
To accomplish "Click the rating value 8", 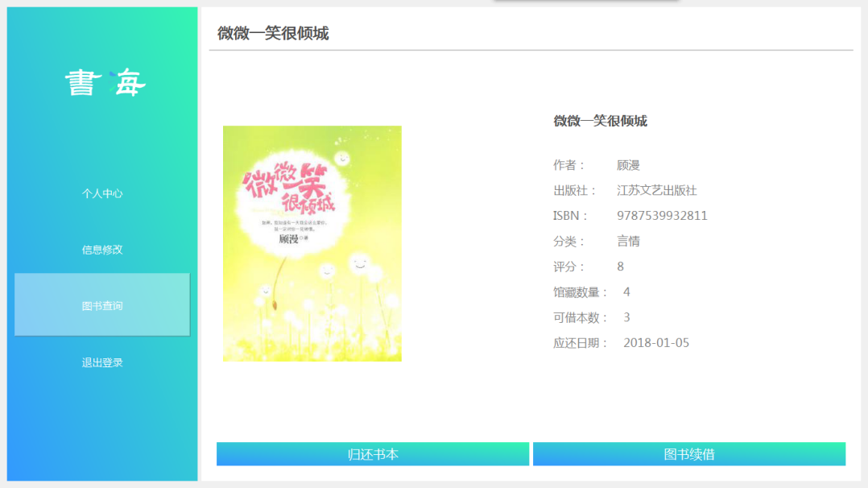I will point(621,267).
